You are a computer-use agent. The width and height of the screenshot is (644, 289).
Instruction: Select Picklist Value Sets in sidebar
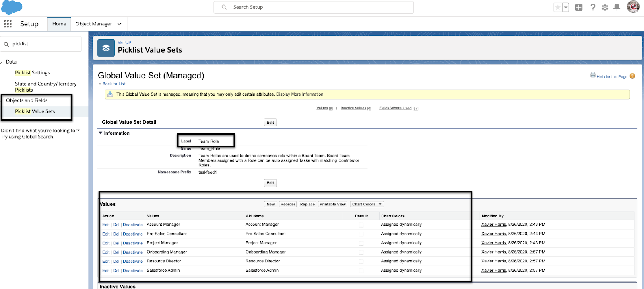(35, 111)
